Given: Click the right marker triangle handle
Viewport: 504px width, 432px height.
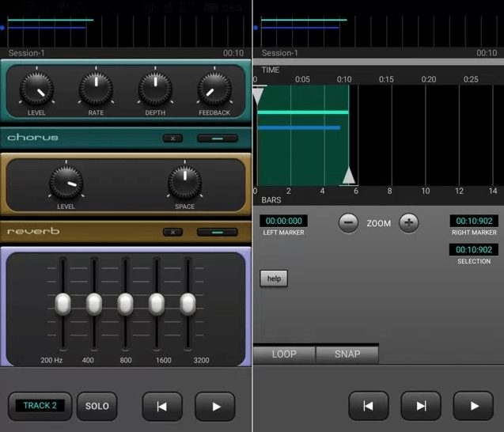Looking at the screenshot, I should click(349, 176).
